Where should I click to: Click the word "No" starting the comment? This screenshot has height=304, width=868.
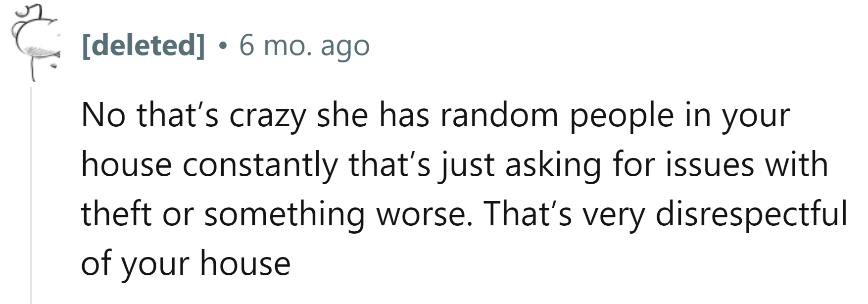[x=103, y=115]
